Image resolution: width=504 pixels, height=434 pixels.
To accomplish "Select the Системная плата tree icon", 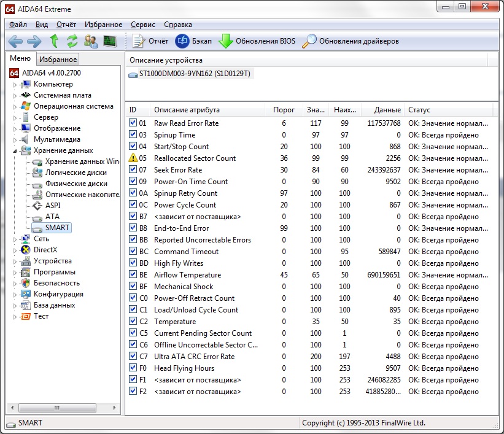I will [25, 95].
